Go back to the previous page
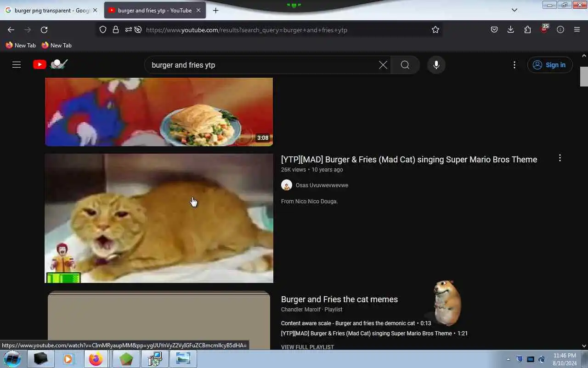Viewport: 588px width, 368px height. coord(11,30)
